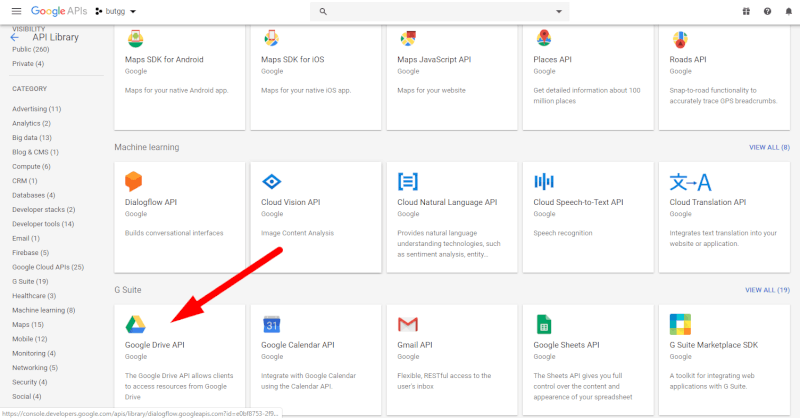Click the Cloud Vision API icon
This screenshot has height=418, width=800.
point(271,181)
